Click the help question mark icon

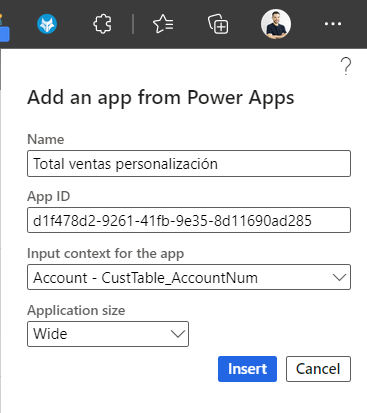pyautogui.click(x=346, y=66)
